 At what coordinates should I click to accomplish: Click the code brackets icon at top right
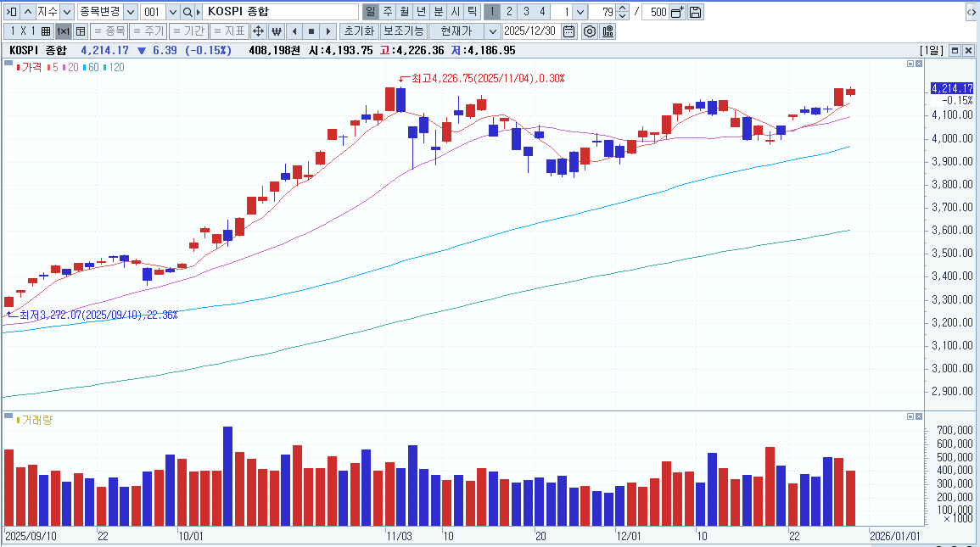click(971, 12)
